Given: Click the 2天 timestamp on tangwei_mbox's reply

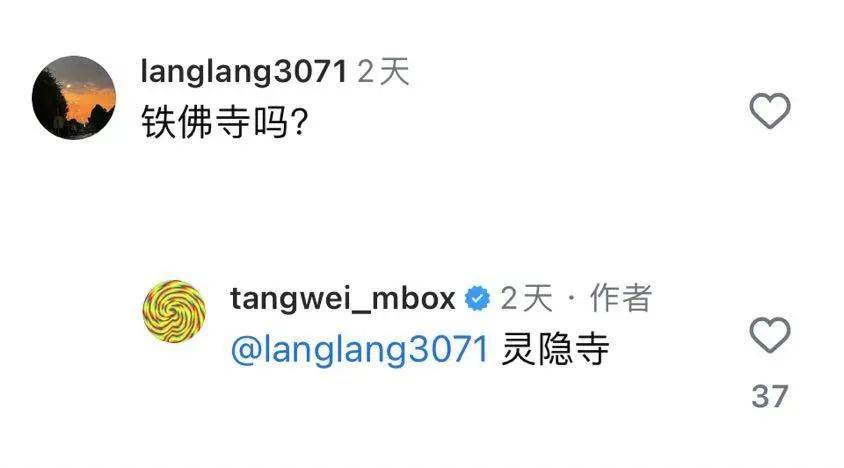Looking at the screenshot, I should point(526,298).
